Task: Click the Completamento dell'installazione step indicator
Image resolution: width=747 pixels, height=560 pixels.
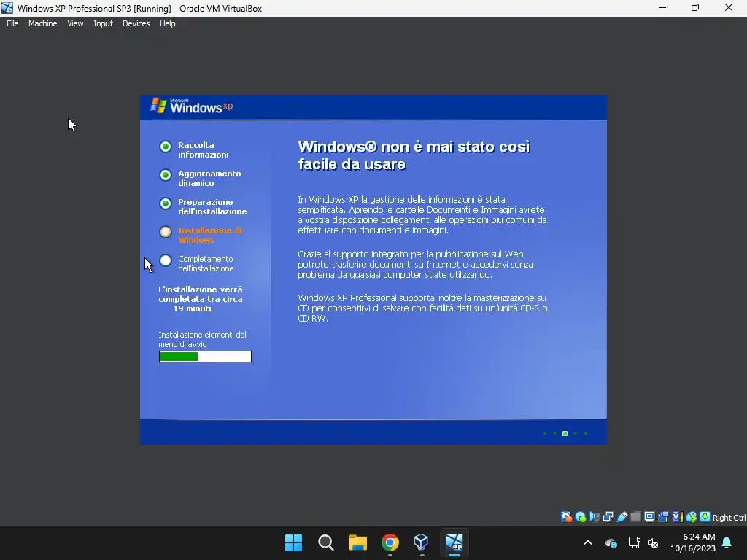Action: (166, 260)
